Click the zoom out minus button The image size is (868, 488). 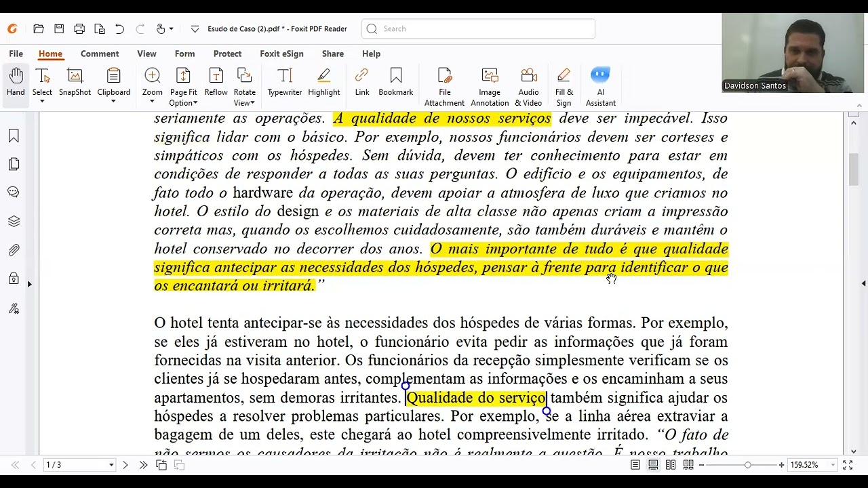point(701,465)
